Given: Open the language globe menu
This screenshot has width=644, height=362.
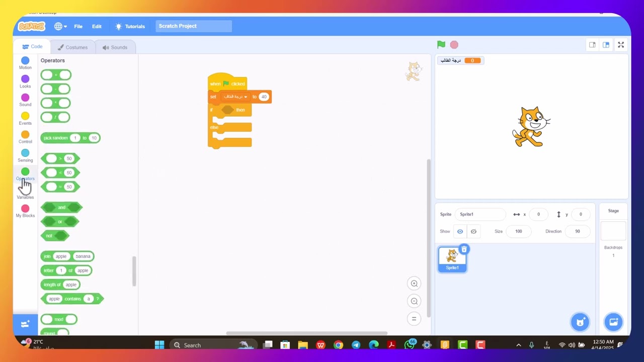Looking at the screenshot, I should (60, 26).
